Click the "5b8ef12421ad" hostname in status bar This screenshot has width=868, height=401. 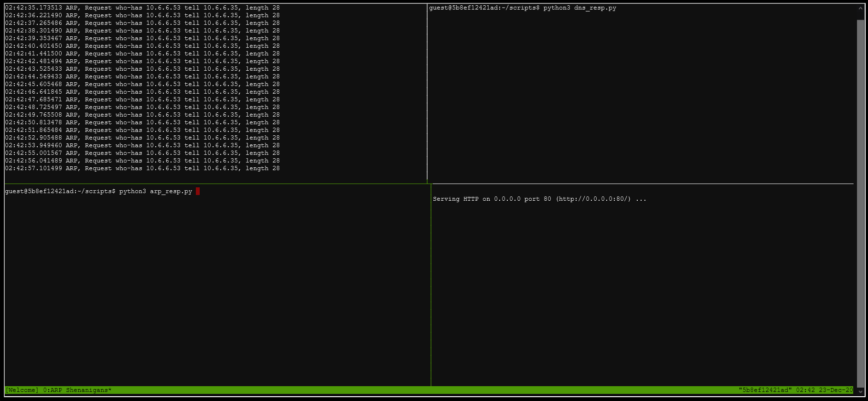[x=765, y=390]
